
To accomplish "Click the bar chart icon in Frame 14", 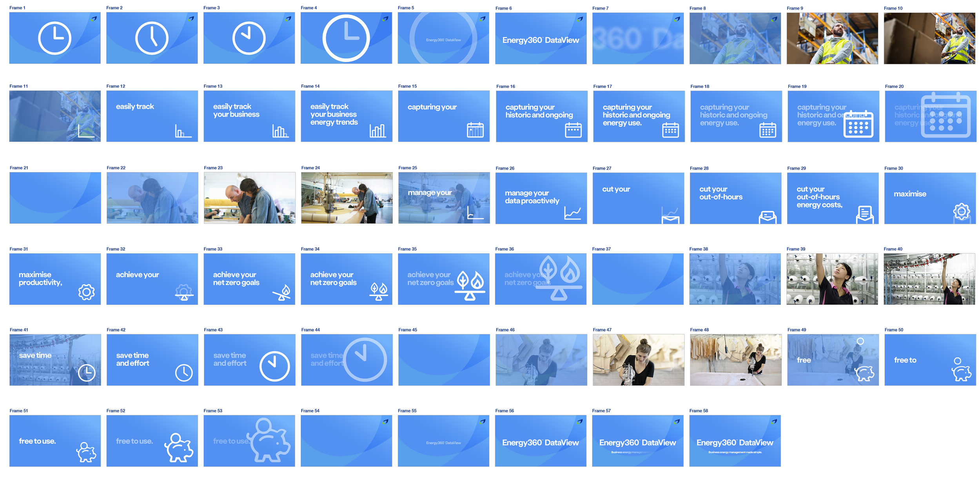I will pyautogui.click(x=377, y=131).
